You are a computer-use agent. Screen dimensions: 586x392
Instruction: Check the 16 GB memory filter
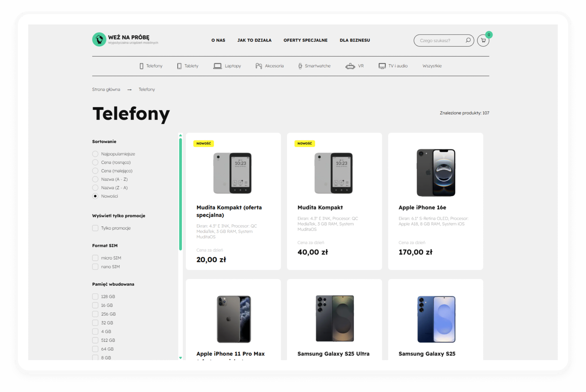coord(95,305)
